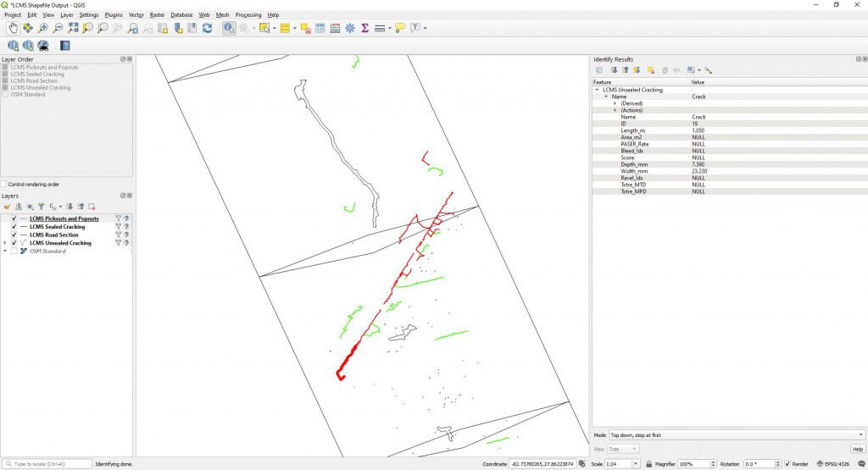The image size is (868, 470).
Task: Toggle the scale lock icon in status bar
Action: [648, 464]
